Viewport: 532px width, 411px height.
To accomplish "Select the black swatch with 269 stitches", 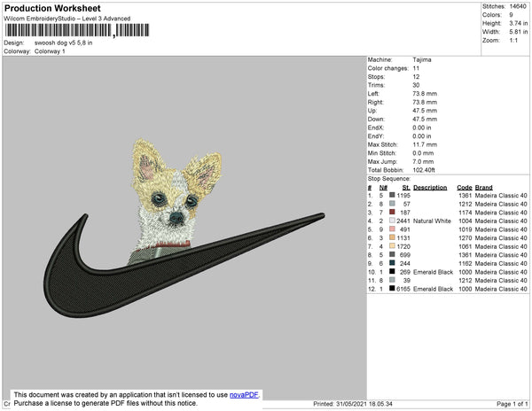I will coord(392,271).
